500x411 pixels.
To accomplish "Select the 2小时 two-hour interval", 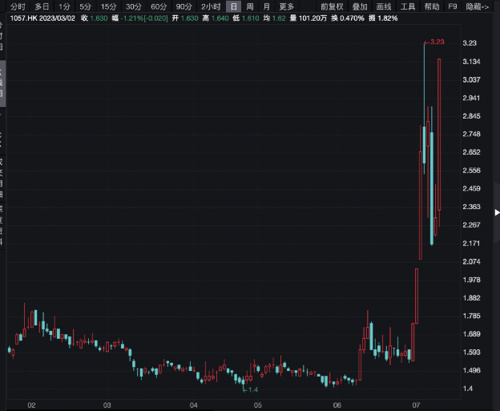I will 211,6.
